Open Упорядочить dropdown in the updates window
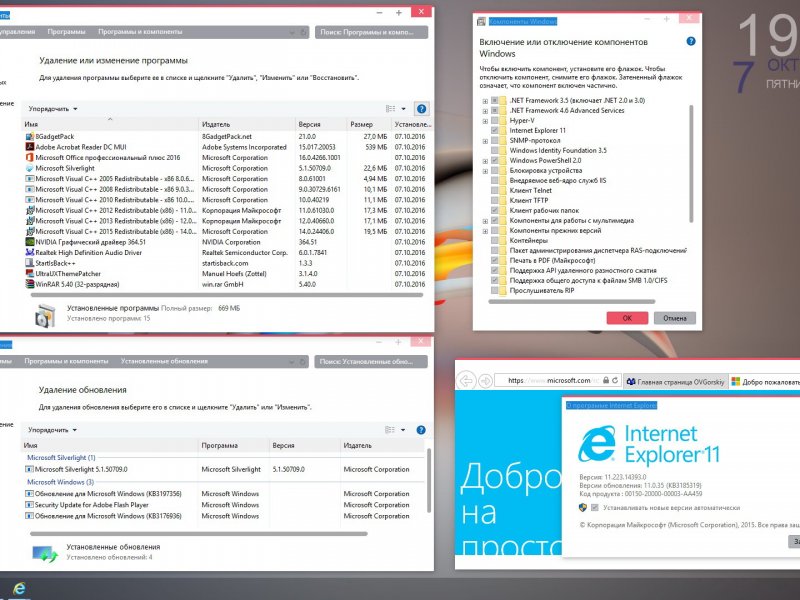Viewport: 800px width, 600px height. tap(52, 430)
